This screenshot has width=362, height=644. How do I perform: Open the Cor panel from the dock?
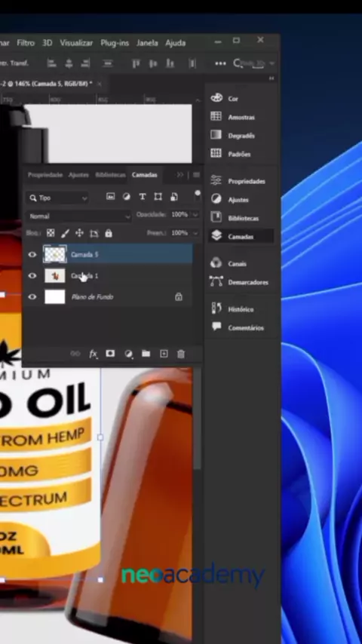point(224,98)
